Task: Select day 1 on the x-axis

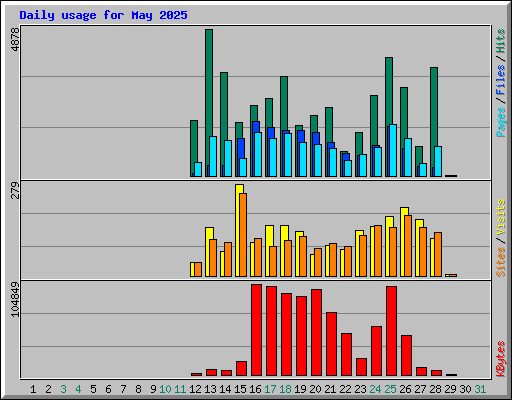Action: pos(33,389)
